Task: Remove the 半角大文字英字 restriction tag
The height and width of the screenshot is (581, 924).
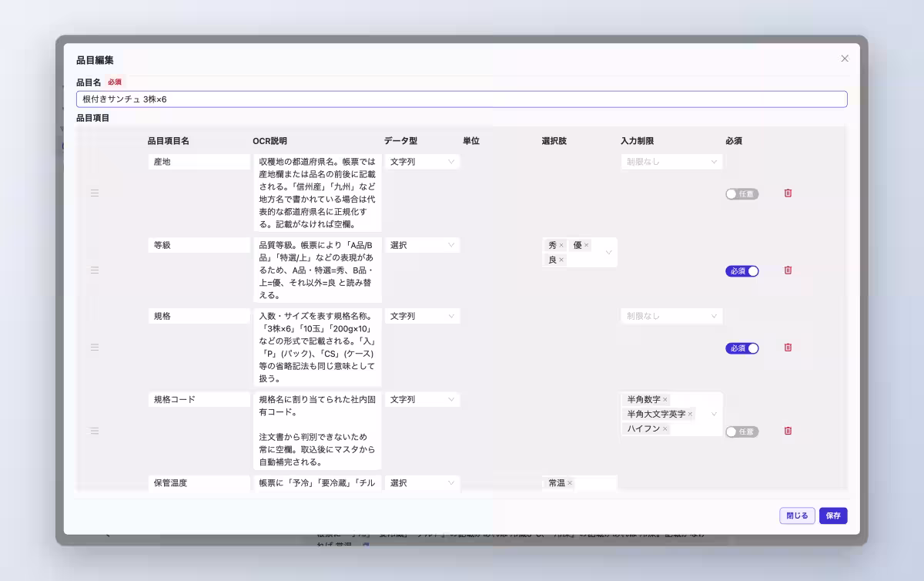Action: (x=690, y=415)
